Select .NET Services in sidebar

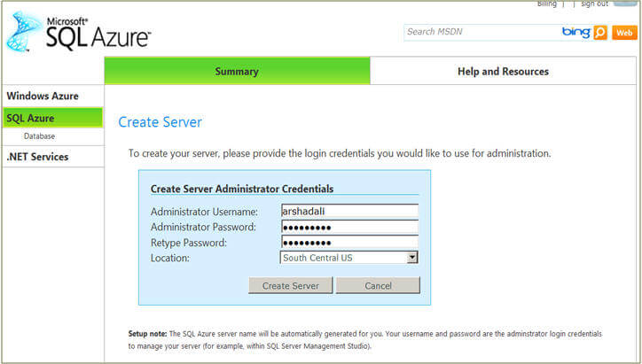(52, 157)
